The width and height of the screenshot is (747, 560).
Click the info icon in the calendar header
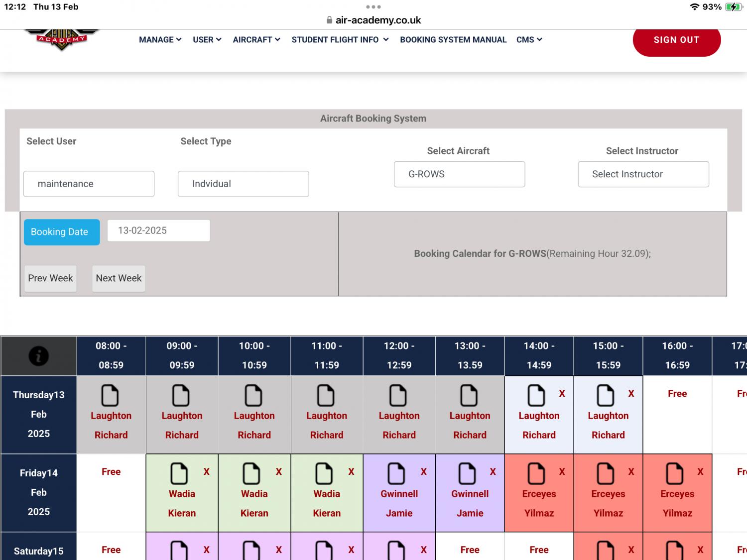pos(39,355)
